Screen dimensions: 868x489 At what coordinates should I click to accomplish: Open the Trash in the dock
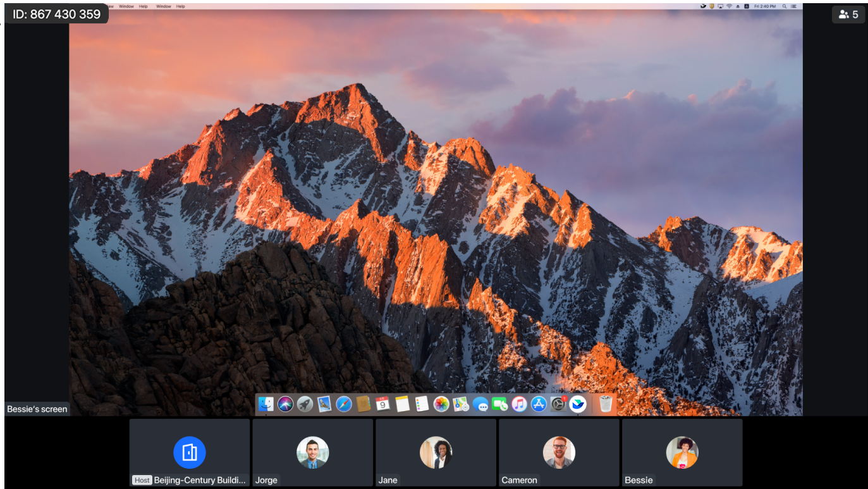[606, 404]
